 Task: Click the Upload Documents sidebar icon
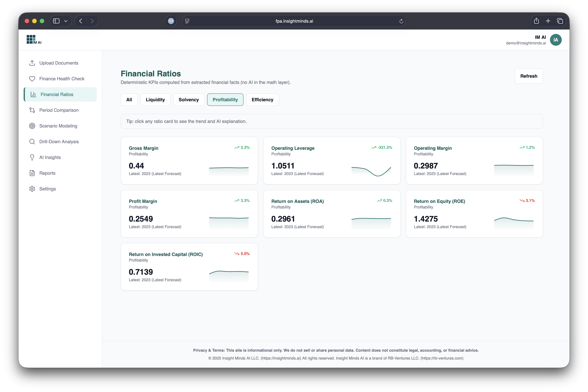tap(32, 63)
